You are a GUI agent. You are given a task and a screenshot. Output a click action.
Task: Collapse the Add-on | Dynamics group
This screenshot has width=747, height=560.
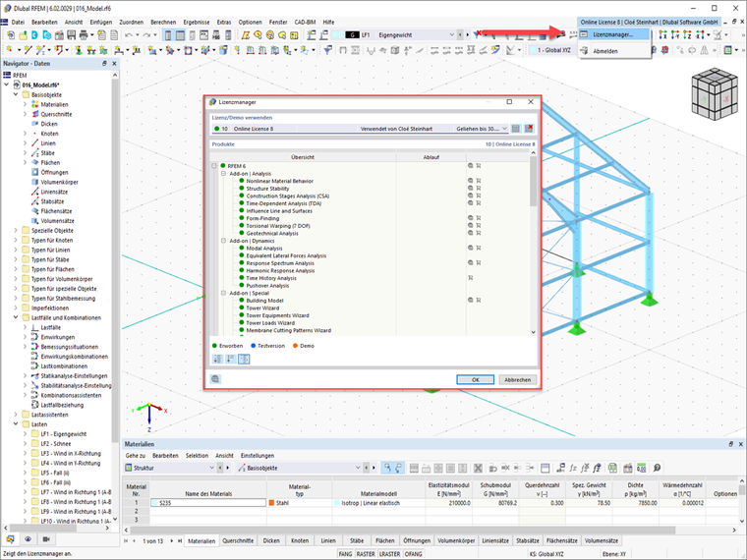[223, 241]
